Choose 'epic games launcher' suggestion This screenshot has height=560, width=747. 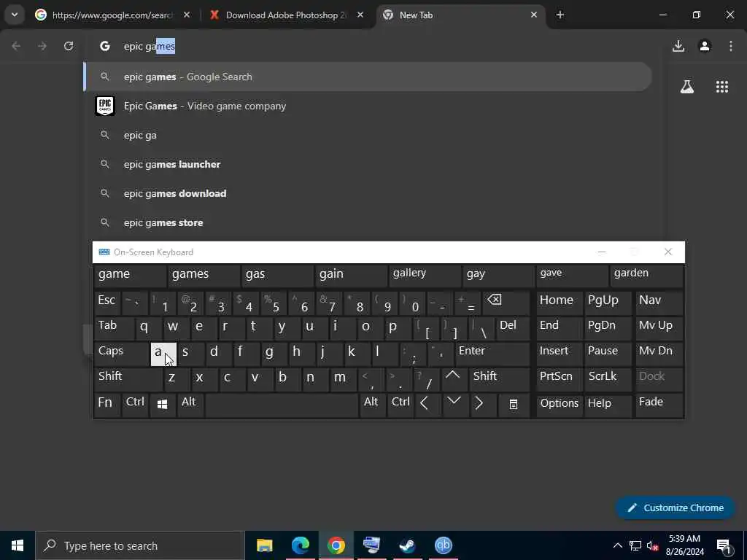[x=368, y=164]
